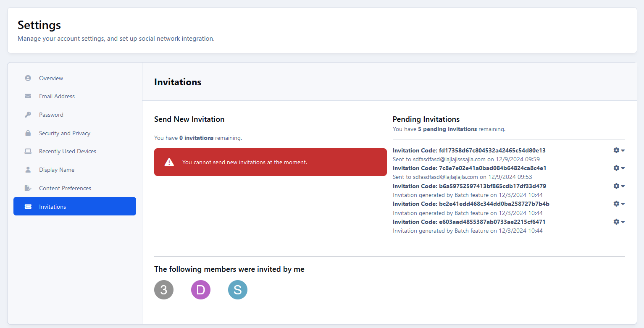
Task: Expand the dropdown arrow beside the second invitation gear
Action: 623,168
